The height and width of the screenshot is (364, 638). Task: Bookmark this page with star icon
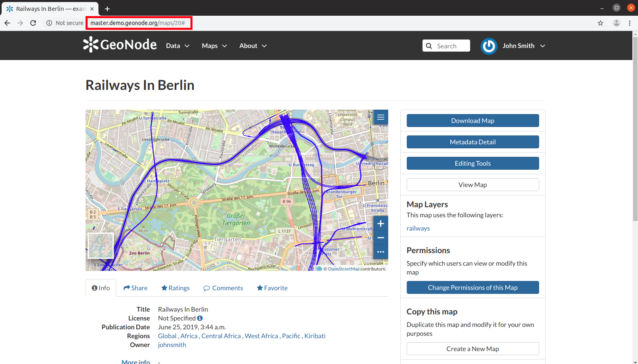coord(600,23)
